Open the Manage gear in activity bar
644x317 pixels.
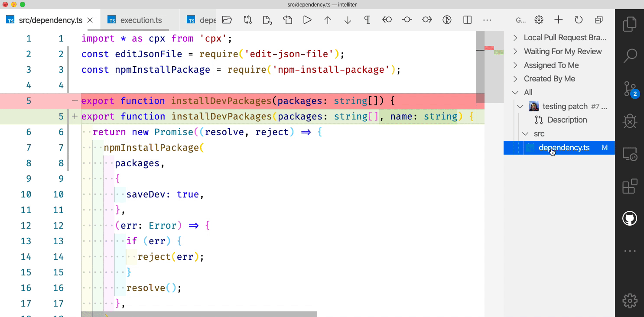(x=630, y=300)
